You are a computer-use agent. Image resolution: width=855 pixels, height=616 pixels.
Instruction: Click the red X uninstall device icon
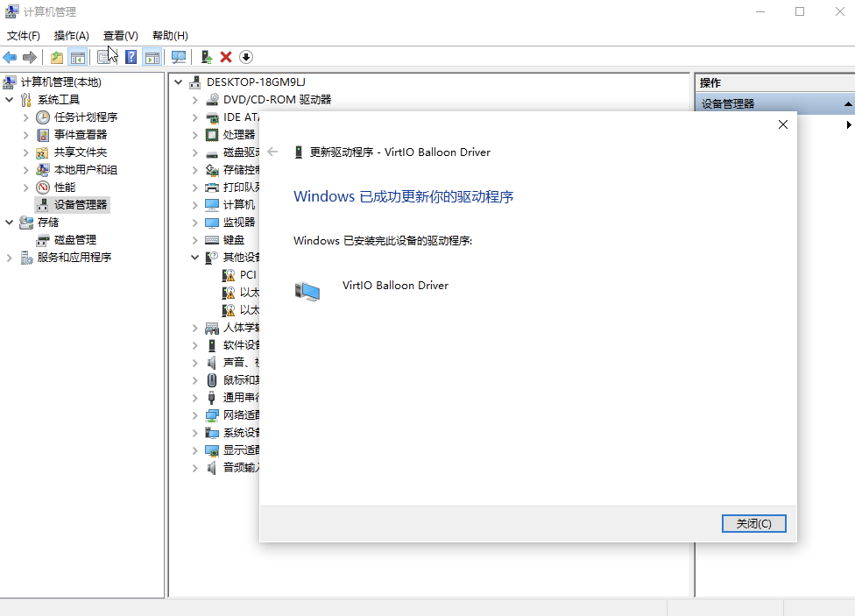pyautogui.click(x=226, y=57)
